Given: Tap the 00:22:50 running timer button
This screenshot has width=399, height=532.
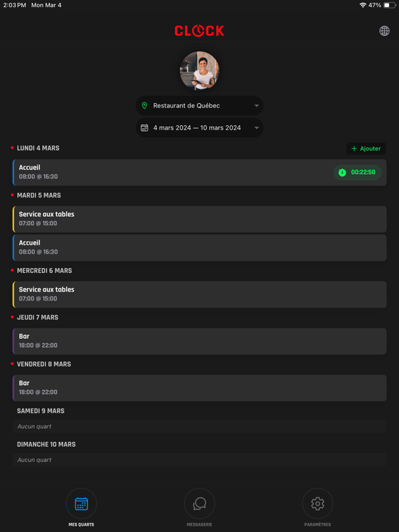Looking at the screenshot, I should pos(357,172).
